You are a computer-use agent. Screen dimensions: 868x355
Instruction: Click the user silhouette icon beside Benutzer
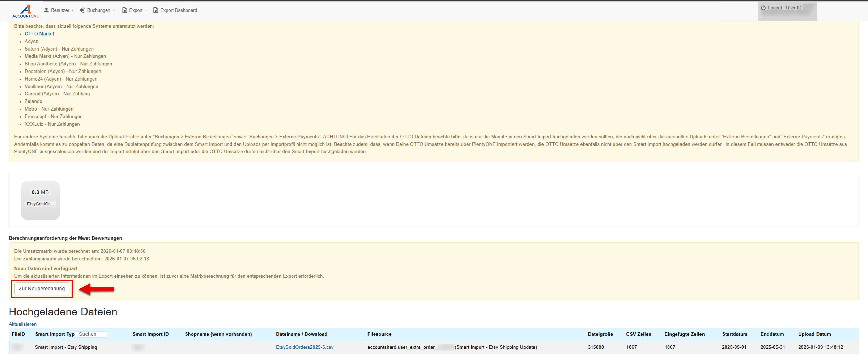pyautogui.click(x=46, y=10)
